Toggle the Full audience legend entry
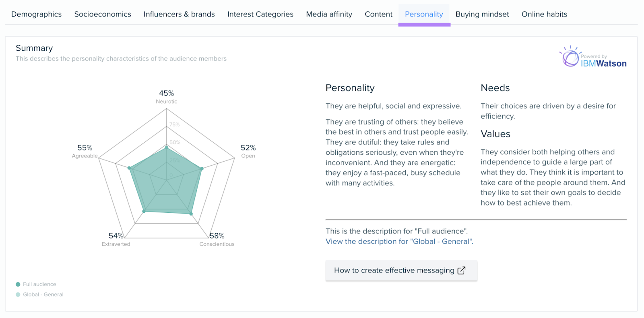This screenshot has height=318, width=644. point(39,284)
